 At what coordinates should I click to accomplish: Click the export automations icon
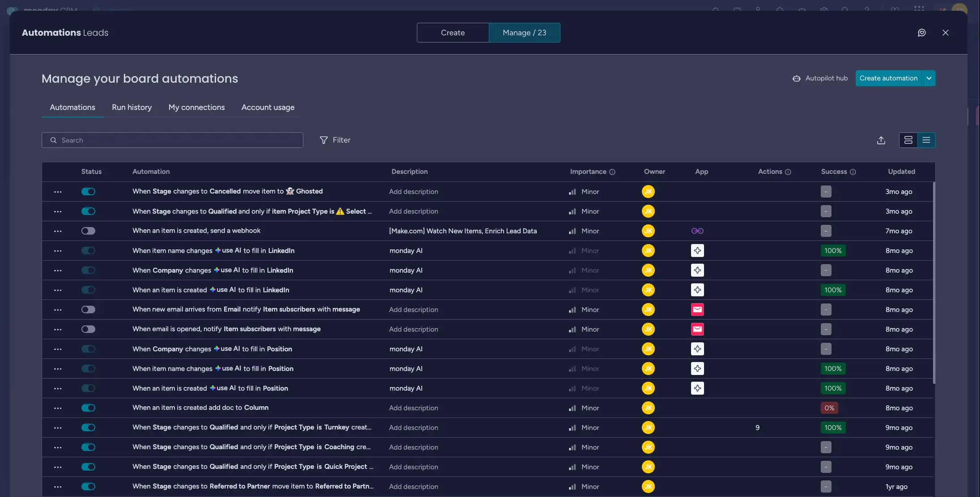coord(881,140)
